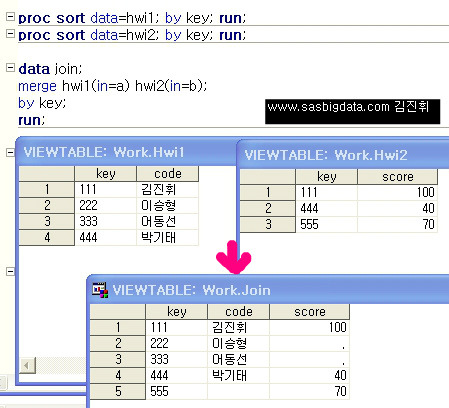Click key cell 222 in Work.Hwi1
Viewport: 449px width, 408px height.
tap(106, 205)
